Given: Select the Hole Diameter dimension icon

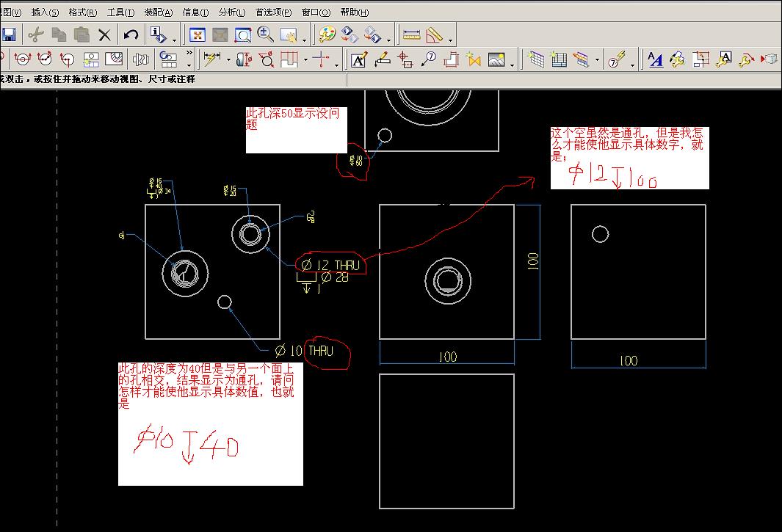Looking at the screenshot, I should [267, 59].
